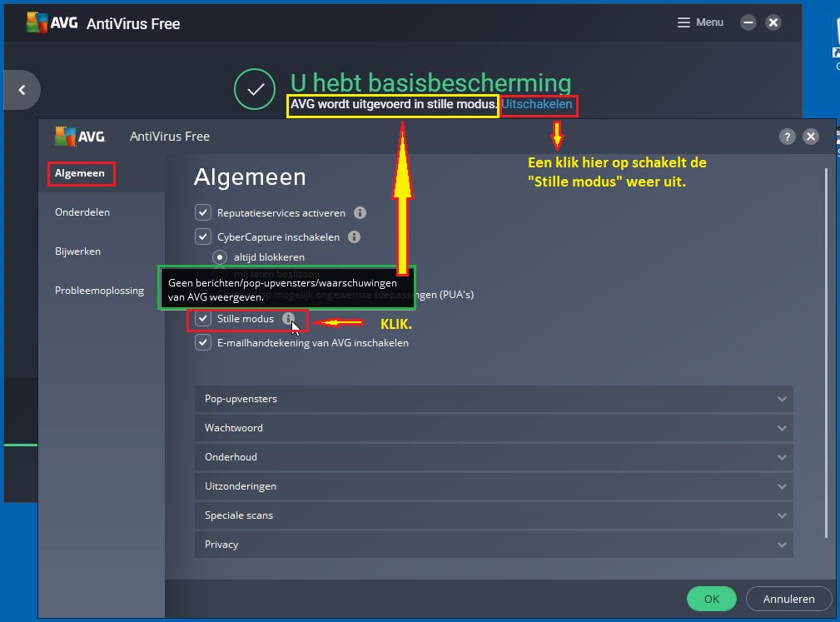Uncheck Reputatieservices activeren
Viewport: 840px width, 622px height.
202,212
